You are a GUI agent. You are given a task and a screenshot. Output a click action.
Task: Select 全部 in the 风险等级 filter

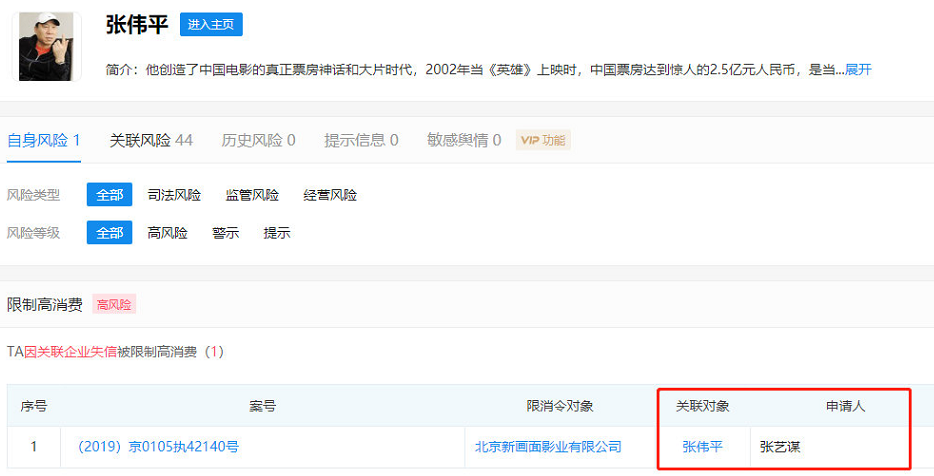(110, 232)
